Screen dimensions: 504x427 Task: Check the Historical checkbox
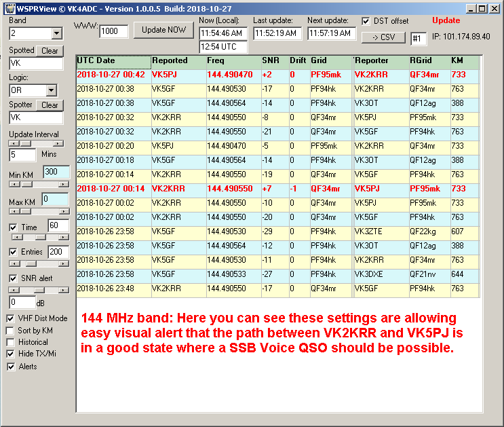point(10,342)
